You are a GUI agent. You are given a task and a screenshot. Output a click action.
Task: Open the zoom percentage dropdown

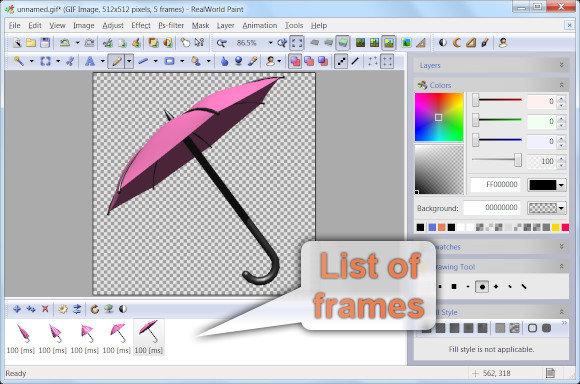pos(270,43)
